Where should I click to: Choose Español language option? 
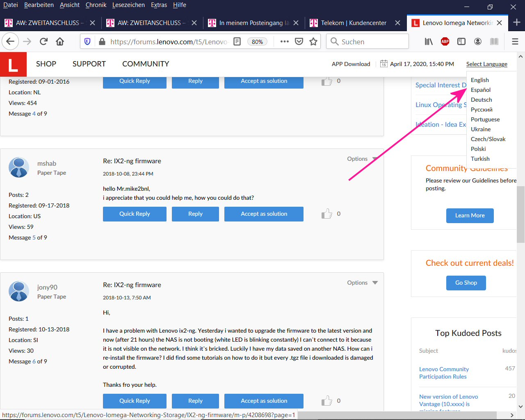pyautogui.click(x=481, y=90)
